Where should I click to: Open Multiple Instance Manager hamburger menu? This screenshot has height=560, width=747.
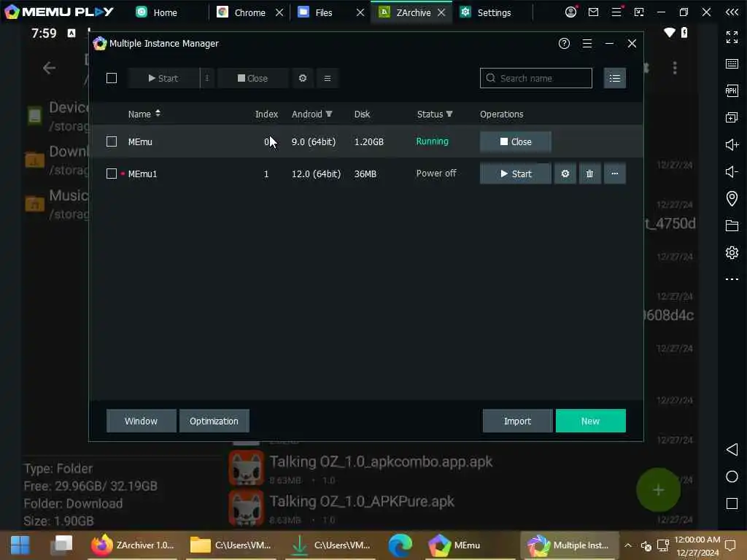587,43
